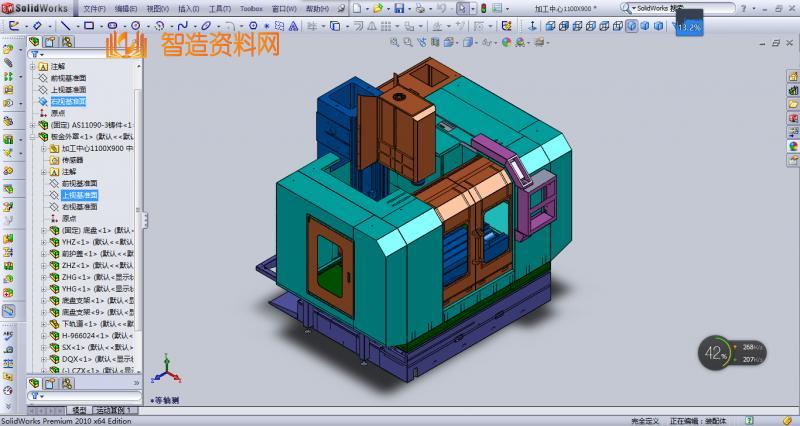Click the Print icon in toolbar
The height and width of the screenshot is (426, 800).
click(420, 8)
